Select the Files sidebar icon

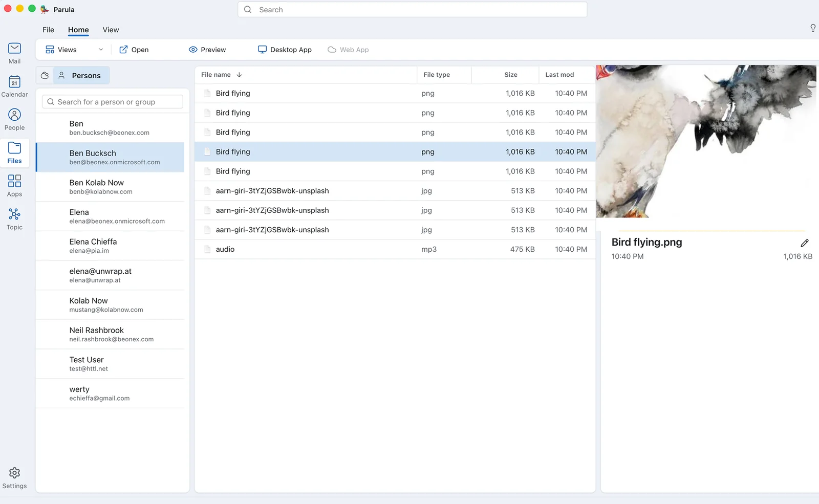[x=14, y=153]
